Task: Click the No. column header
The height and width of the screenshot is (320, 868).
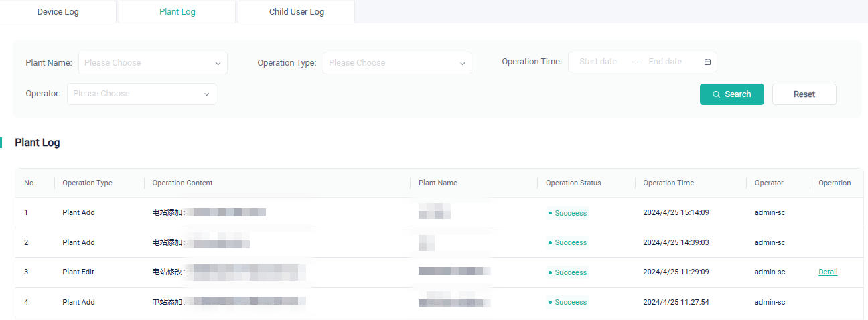Action: 29,183
